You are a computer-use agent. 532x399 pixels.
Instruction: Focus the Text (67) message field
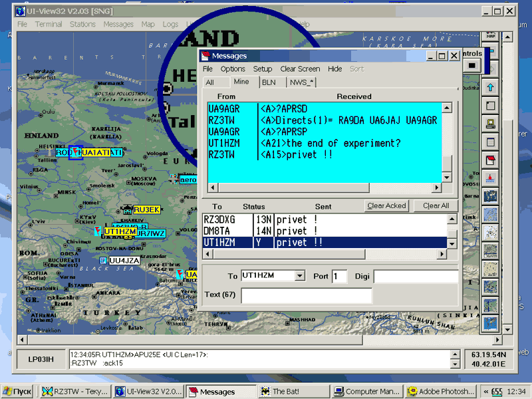307,295
